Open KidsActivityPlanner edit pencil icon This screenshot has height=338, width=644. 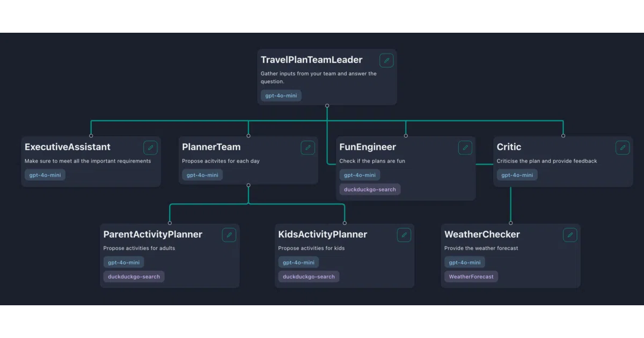coord(404,235)
